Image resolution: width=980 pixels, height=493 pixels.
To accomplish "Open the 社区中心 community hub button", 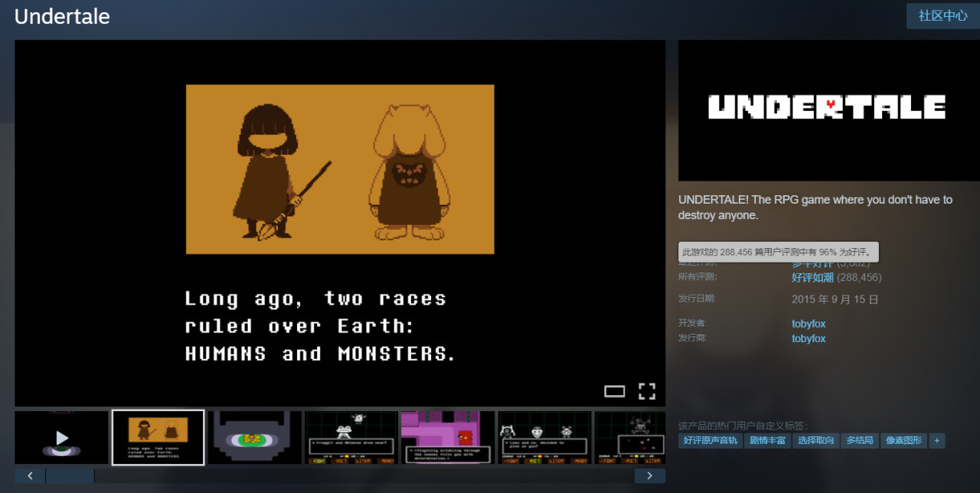I will [x=943, y=15].
